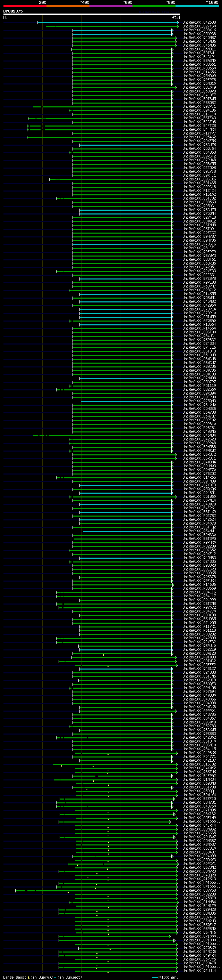The width and height of the screenshot is (222, 980).
Task: Click hit UniRef100_Q1KLC0
Action: point(199,114)
